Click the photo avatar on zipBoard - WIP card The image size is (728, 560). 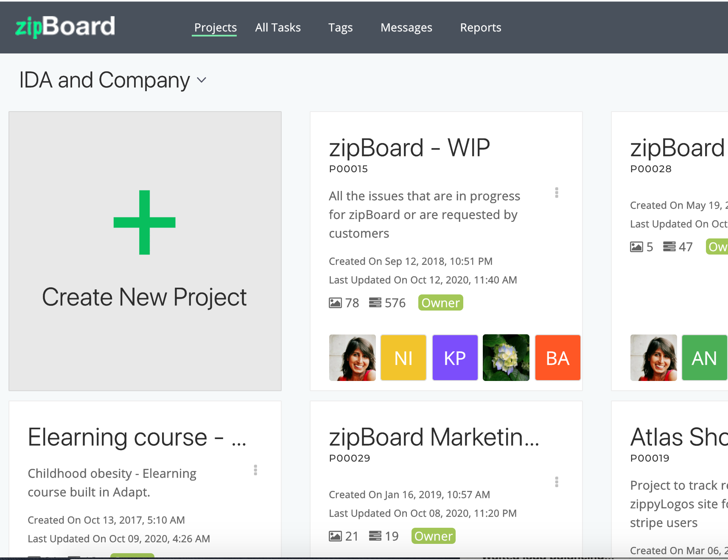(x=352, y=357)
